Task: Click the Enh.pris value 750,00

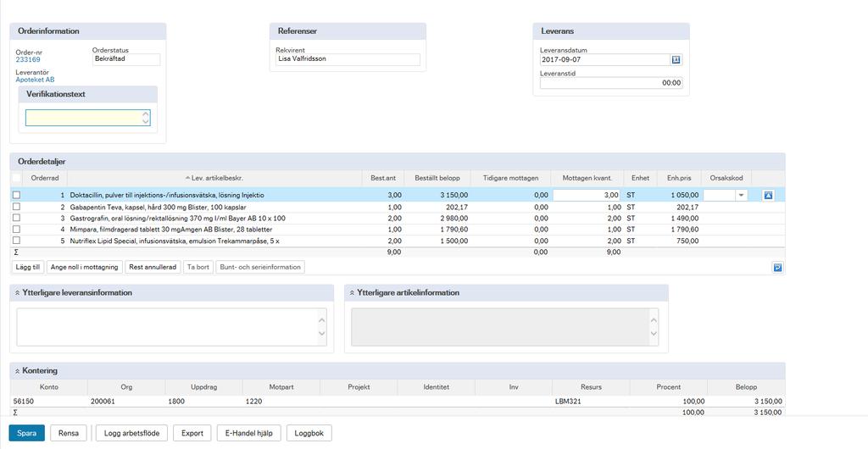Action: (x=687, y=241)
